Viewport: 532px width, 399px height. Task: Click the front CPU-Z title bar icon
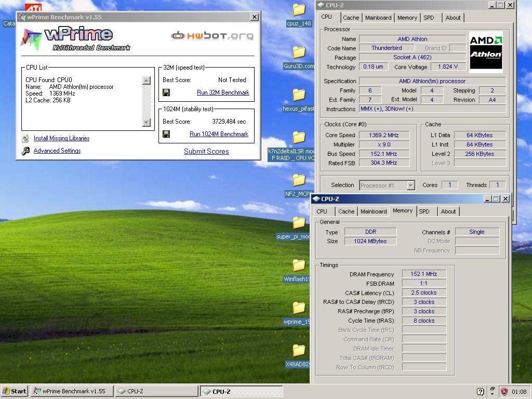click(316, 199)
